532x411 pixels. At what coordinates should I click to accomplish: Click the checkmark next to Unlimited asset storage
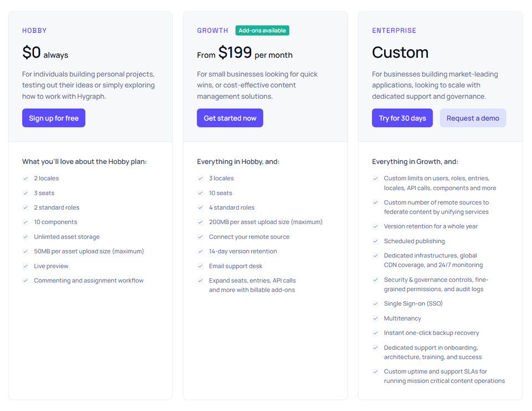pyautogui.click(x=25, y=237)
